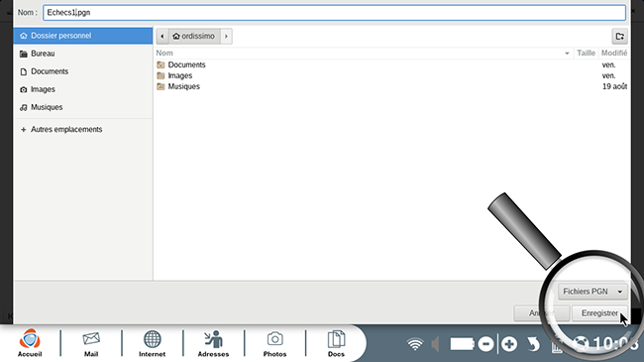The height and width of the screenshot is (362, 644).
Task: Open Autres emplacements
Action: 83,130
